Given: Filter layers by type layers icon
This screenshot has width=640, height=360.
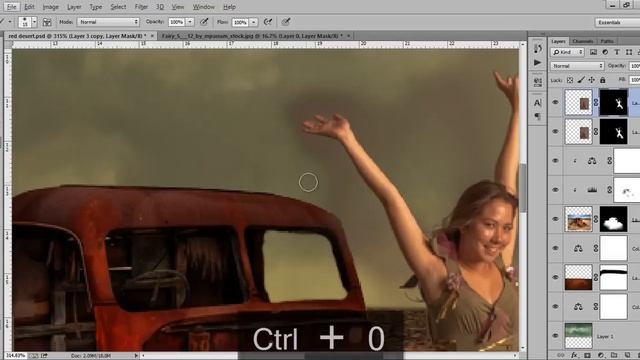Looking at the screenshot, I should (x=617, y=52).
